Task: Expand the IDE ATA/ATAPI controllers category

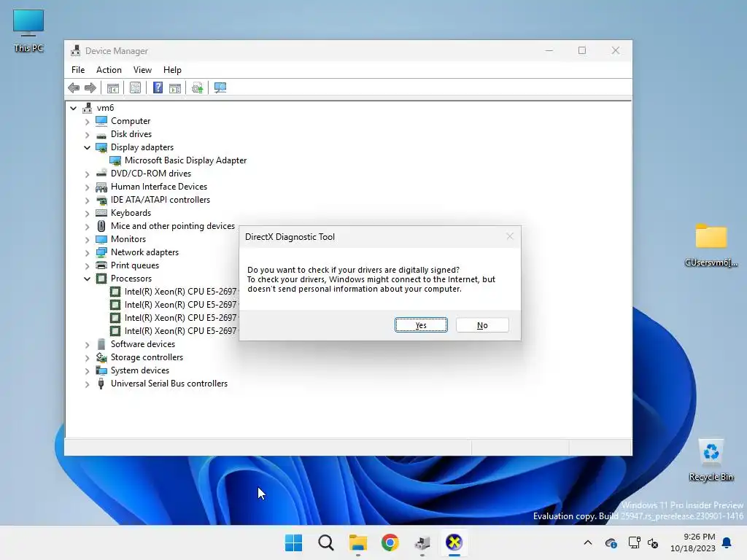Action: point(88,200)
